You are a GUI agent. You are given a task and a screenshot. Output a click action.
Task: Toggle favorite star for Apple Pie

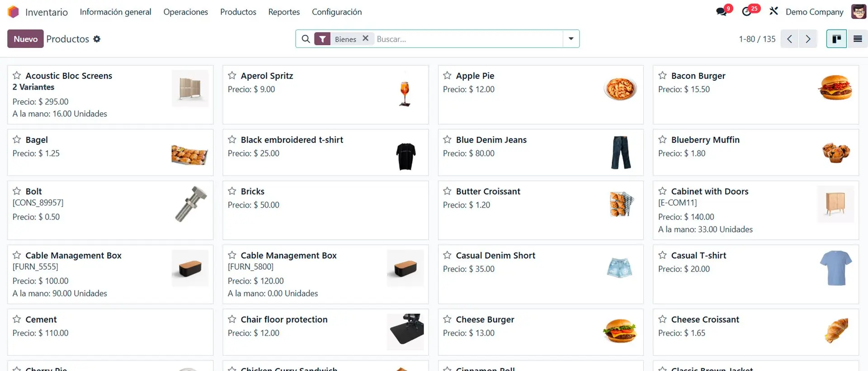(x=447, y=75)
